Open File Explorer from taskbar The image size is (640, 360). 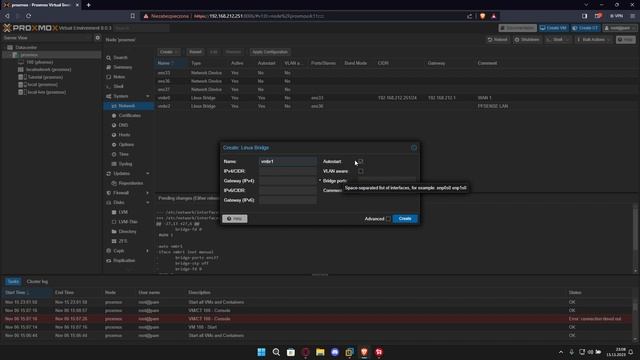coord(320,352)
